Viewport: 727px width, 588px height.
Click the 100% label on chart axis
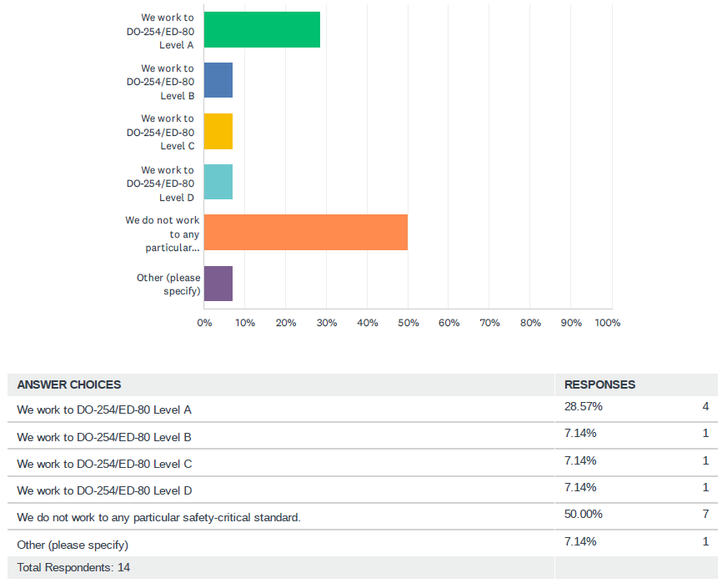point(608,323)
